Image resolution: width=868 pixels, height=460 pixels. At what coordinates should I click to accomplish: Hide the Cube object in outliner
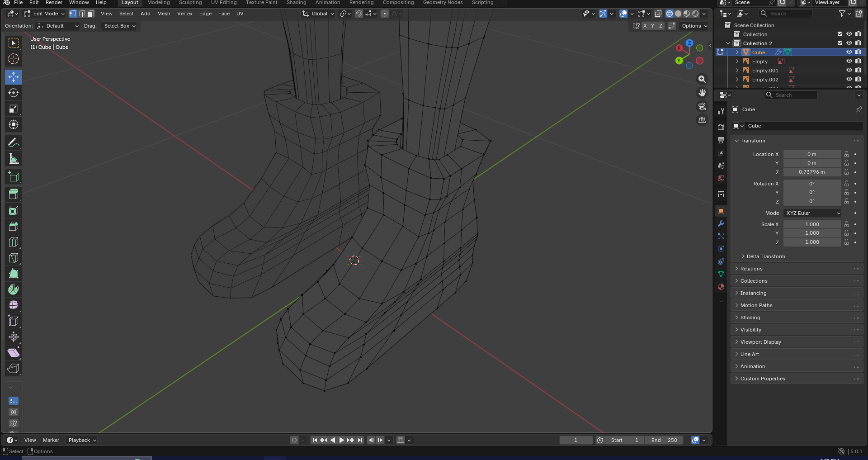coord(849,52)
